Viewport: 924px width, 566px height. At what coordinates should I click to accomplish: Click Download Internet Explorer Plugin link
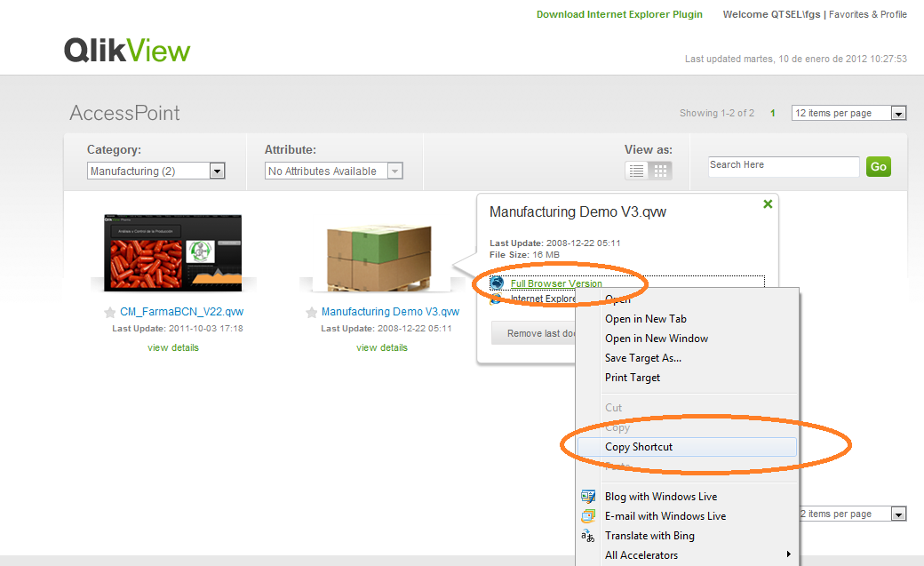(x=619, y=14)
